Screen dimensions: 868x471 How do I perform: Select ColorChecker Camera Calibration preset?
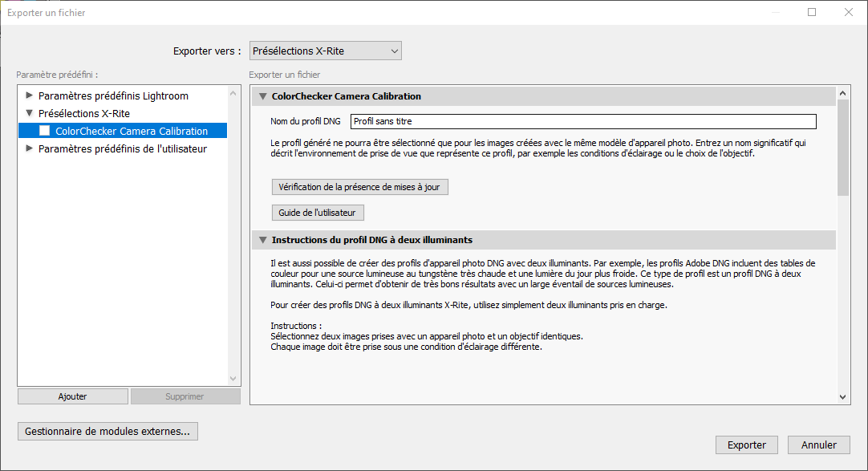click(123, 131)
